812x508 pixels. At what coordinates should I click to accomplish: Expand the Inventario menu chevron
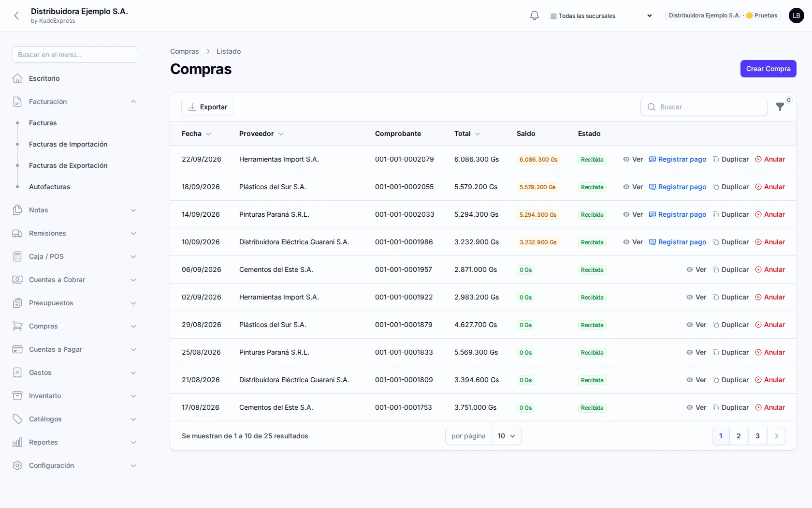coord(133,396)
